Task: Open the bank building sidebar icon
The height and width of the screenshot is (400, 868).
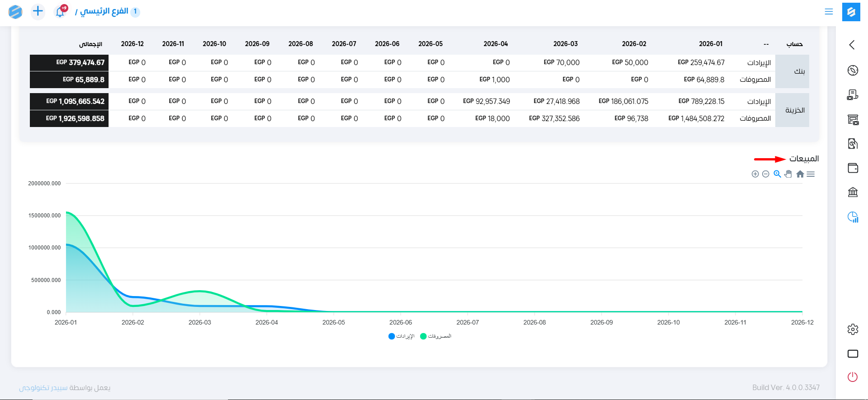Action: click(853, 192)
